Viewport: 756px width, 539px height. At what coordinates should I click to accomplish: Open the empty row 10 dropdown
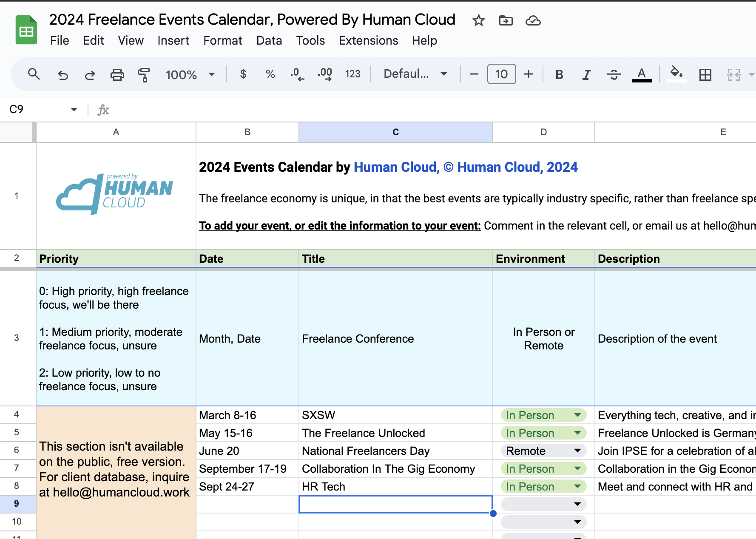coord(543,522)
